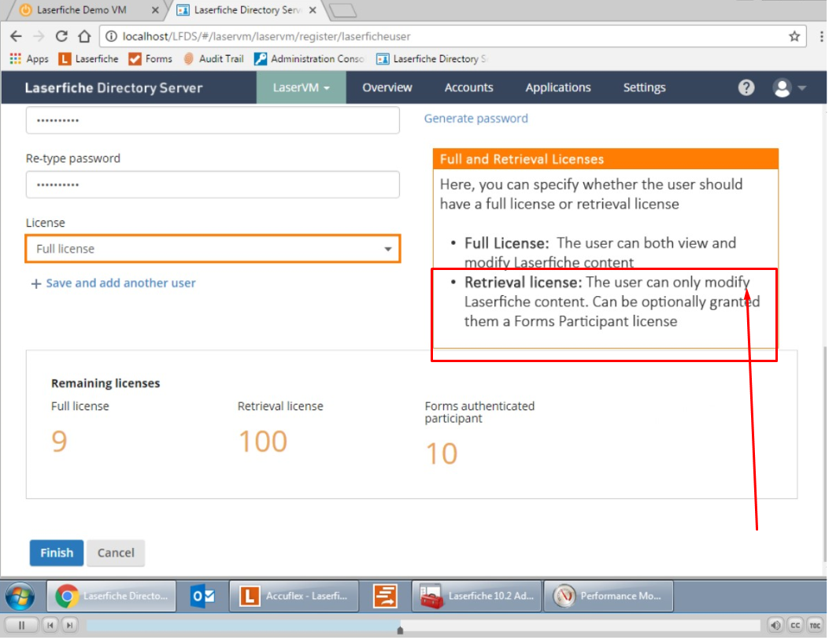Click the Remaining licenses heading
The image size is (840, 640).
[105, 383]
